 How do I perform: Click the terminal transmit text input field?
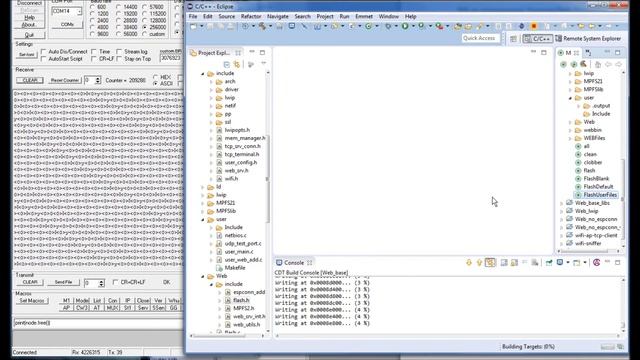[x=98, y=323]
